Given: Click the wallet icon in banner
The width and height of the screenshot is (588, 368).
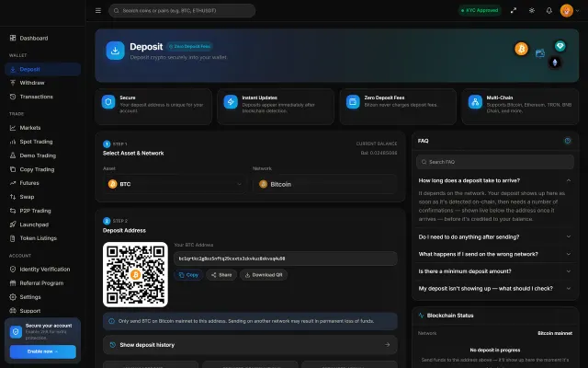Looking at the screenshot, I should 540,53.
